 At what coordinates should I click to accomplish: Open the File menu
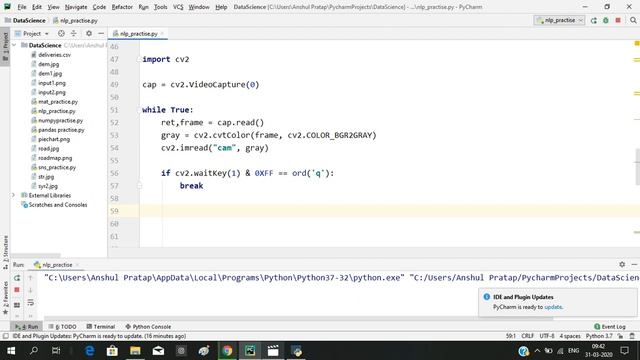[22, 7]
